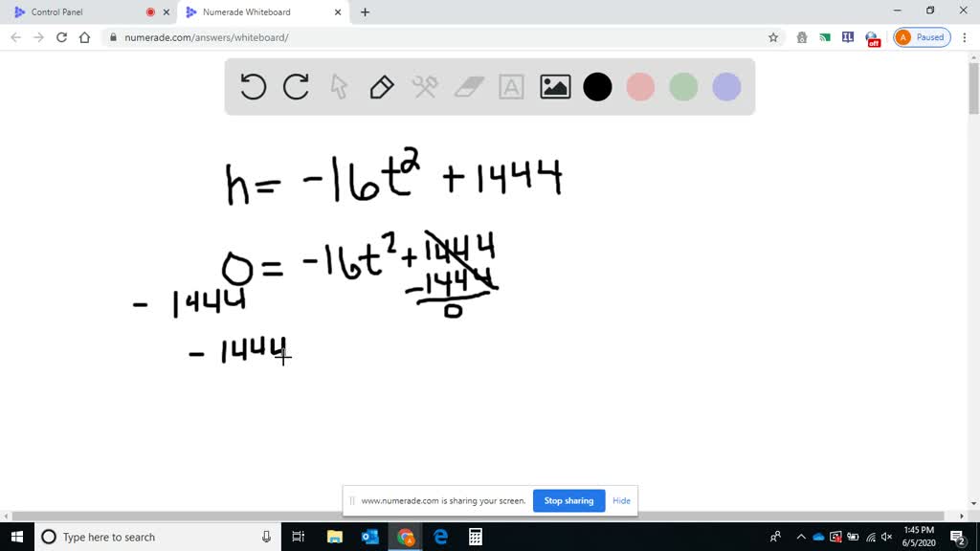Pick the pink pen color

[x=640, y=87]
